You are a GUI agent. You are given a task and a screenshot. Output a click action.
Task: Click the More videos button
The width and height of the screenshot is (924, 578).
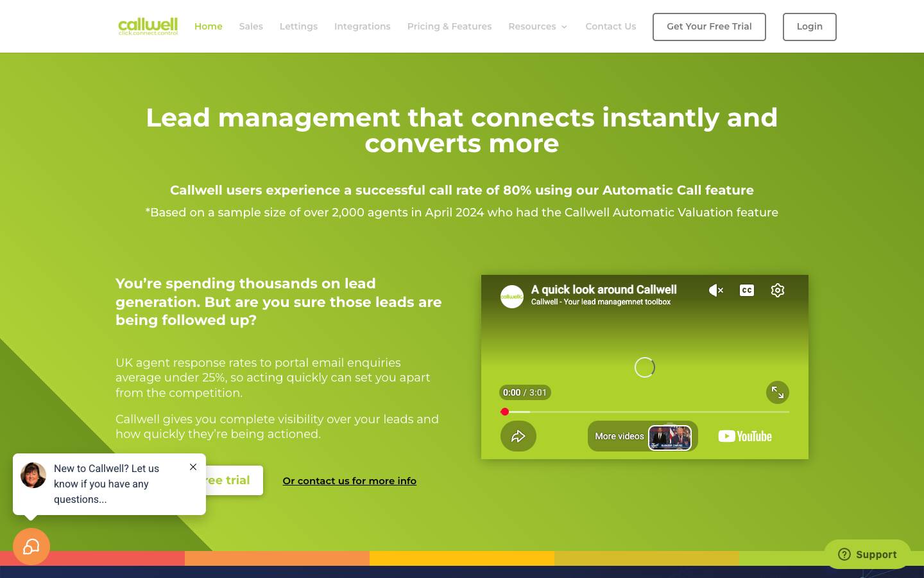pyautogui.click(x=643, y=436)
